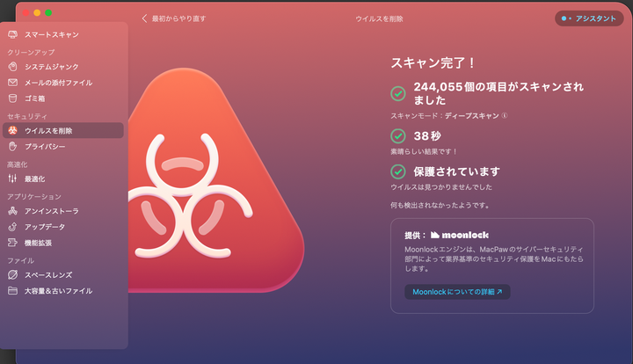
Task: Click the green checkmark beside 244,055個の項目
Action: click(398, 93)
